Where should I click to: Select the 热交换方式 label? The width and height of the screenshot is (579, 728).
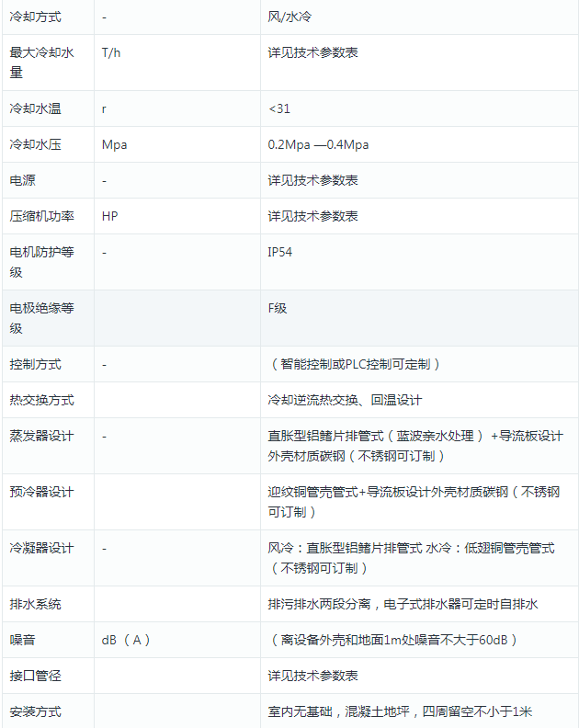coord(41,400)
